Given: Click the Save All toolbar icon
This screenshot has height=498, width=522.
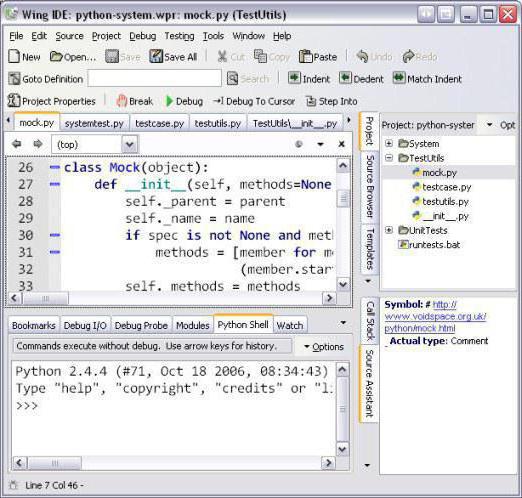Looking at the screenshot, I should click(156, 56).
